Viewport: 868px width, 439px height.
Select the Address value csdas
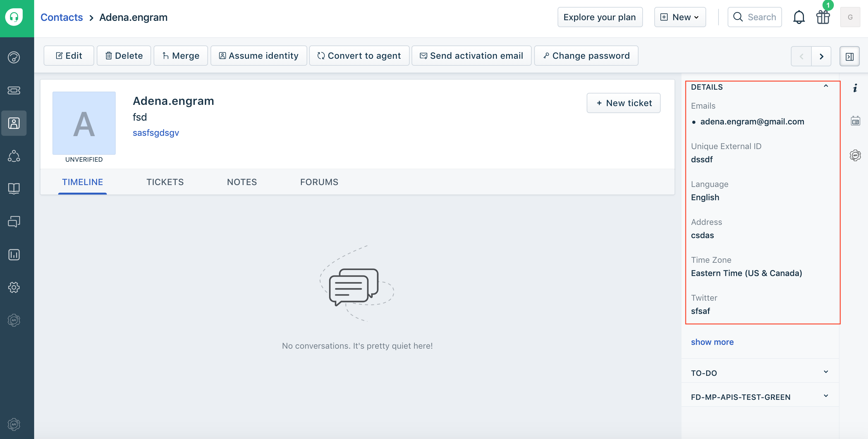(x=702, y=235)
